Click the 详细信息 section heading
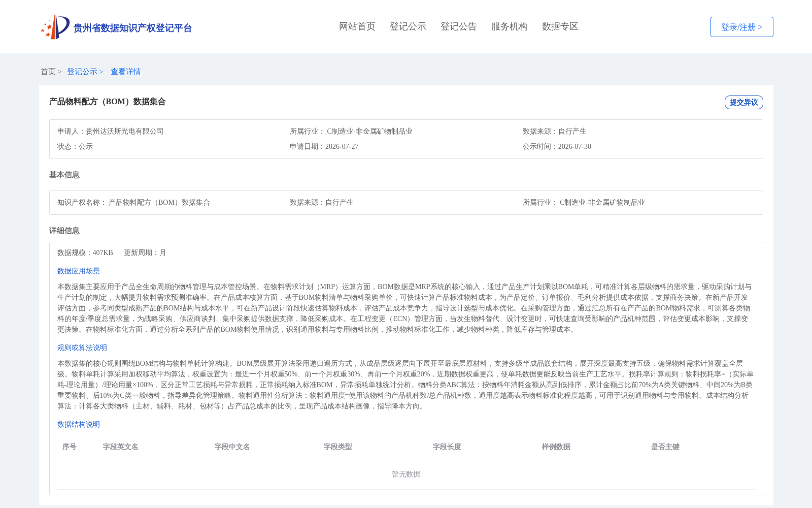Screen dimensions: 812x508 pyautogui.click(x=64, y=231)
